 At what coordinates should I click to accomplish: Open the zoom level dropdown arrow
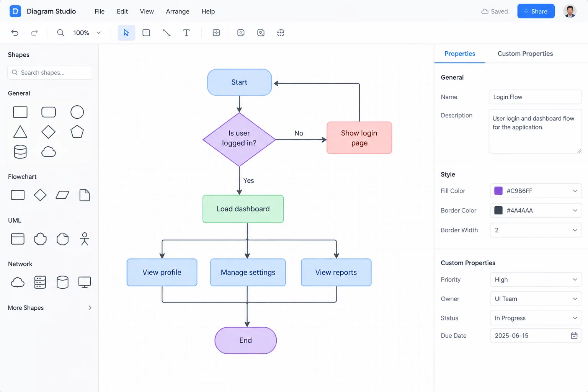coord(99,33)
